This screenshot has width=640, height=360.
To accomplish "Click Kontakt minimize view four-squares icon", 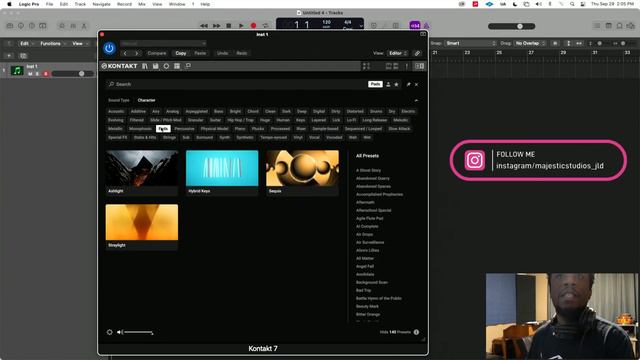I will click(366, 66).
